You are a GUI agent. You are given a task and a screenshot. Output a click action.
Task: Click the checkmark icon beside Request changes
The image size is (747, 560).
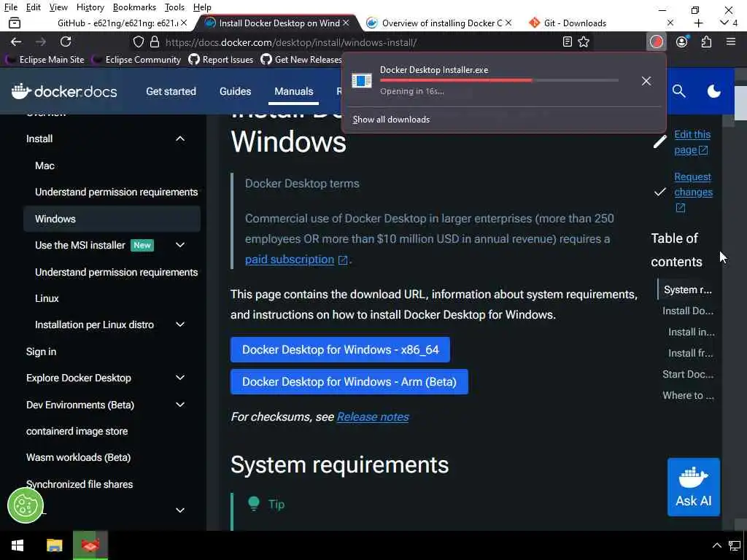tap(659, 192)
